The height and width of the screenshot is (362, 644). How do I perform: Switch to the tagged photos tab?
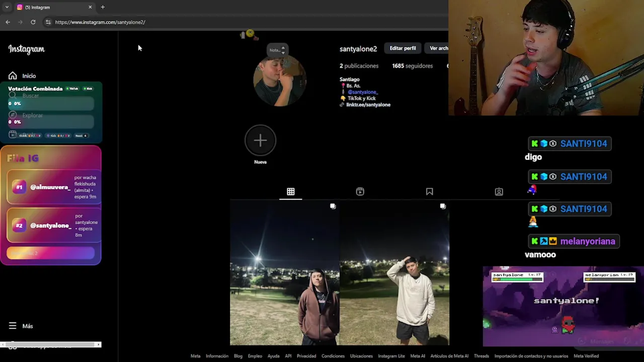pos(499,192)
